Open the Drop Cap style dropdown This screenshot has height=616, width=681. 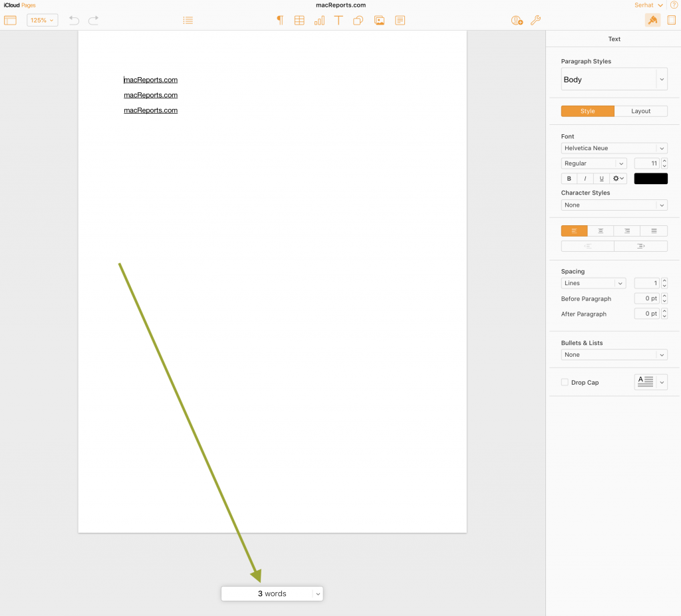650,382
